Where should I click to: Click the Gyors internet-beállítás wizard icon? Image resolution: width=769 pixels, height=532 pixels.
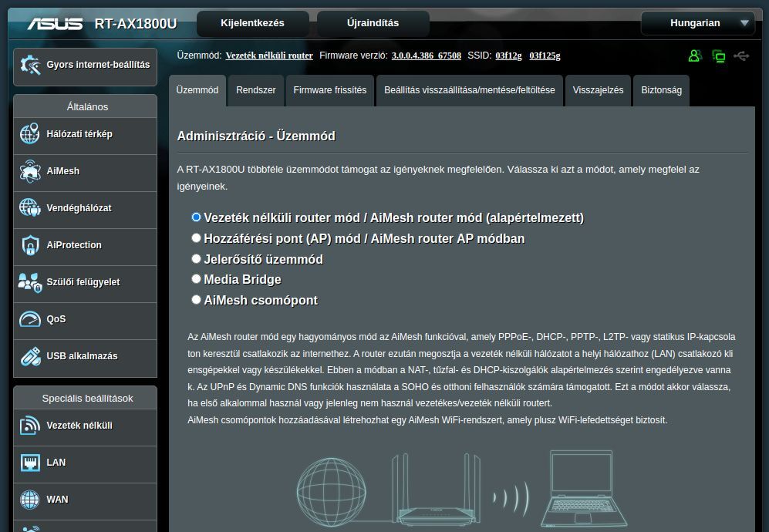30,66
